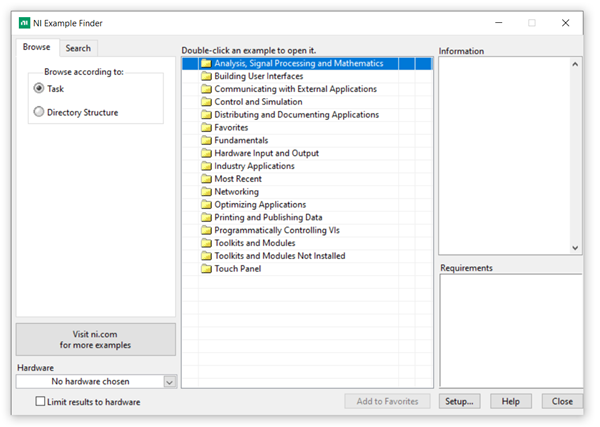Click inside the Information text box

click(504, 156)
